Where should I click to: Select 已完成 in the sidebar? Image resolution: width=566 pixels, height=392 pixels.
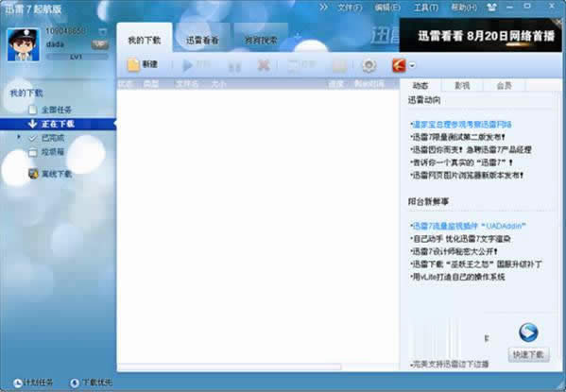point(53,138)
